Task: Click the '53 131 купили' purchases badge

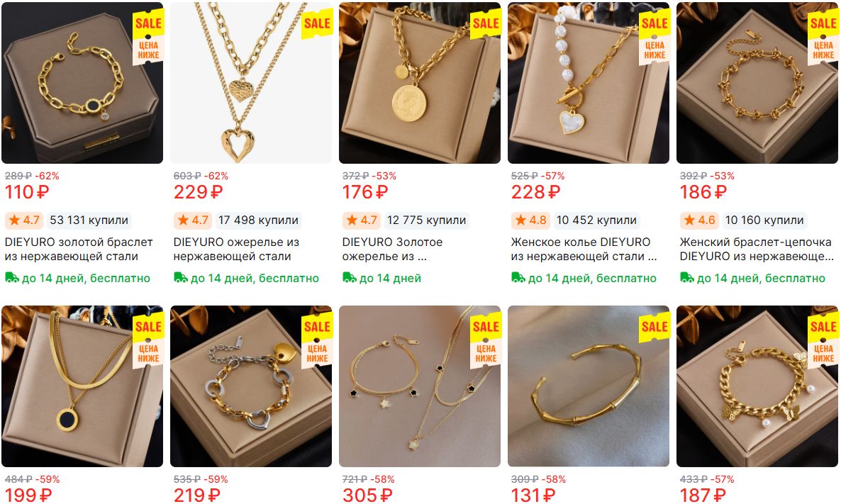Action: point(89,220)
